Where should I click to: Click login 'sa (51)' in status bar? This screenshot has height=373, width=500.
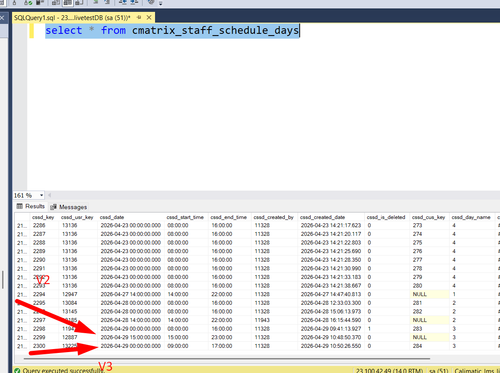(x=439, y=371)
